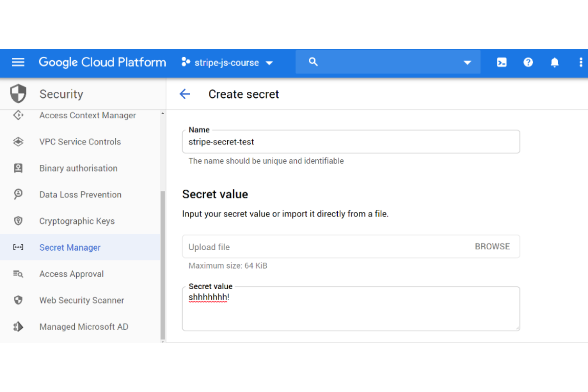
Task: Click the Secret value text area
Action: (351, 309)
